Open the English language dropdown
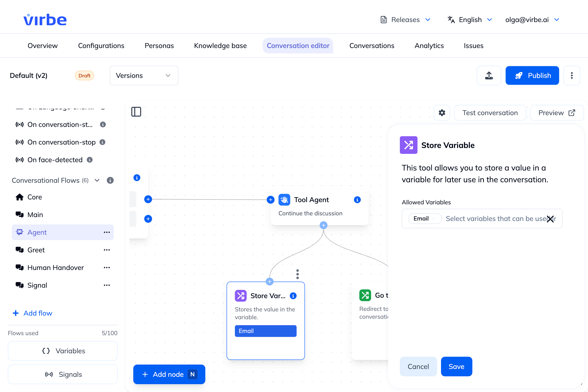588x392 pixels. pos(470,20)
